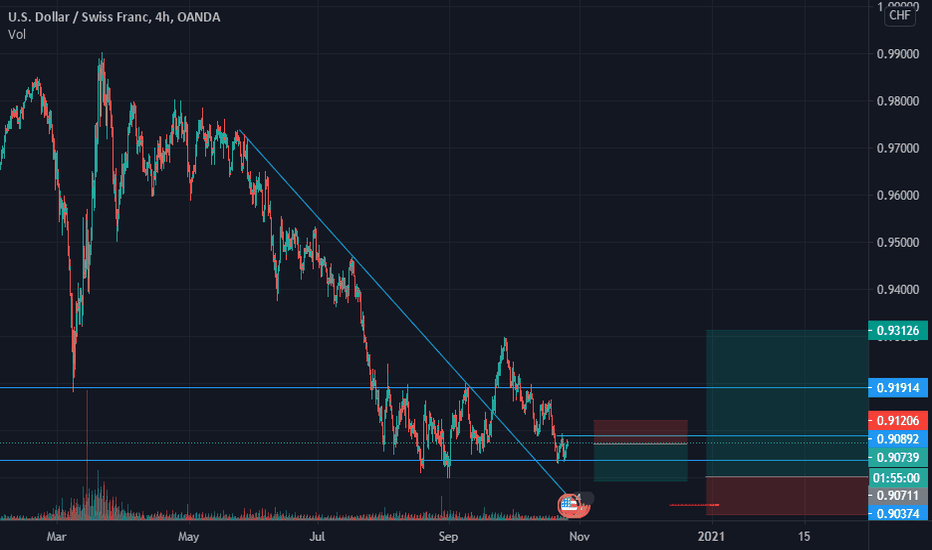Select the 0.90892 price label
Image resolution: width=932 pixels, height=550 pixels.
coord(898,439)
